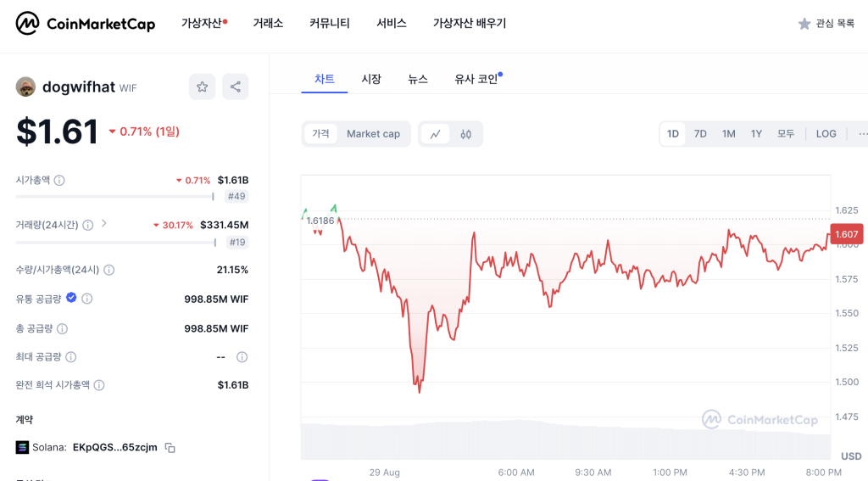Click the 1.500 price axis label
The image size is (868, 481).
click(847, 383)
